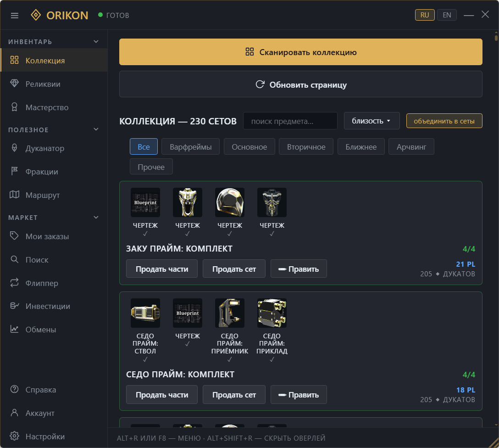Open the близость sort dropdown
This screenshot has height=448, width=499.
[x=371, y=121]
